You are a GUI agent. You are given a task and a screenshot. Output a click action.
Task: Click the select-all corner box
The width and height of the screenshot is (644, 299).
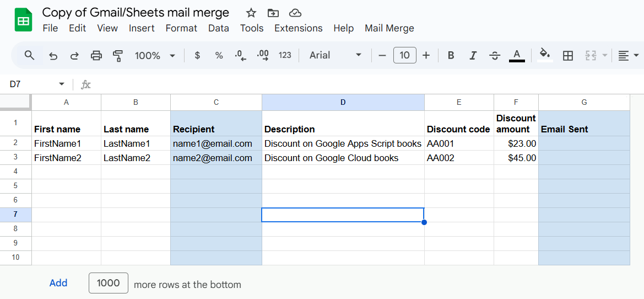coord(15,103)
